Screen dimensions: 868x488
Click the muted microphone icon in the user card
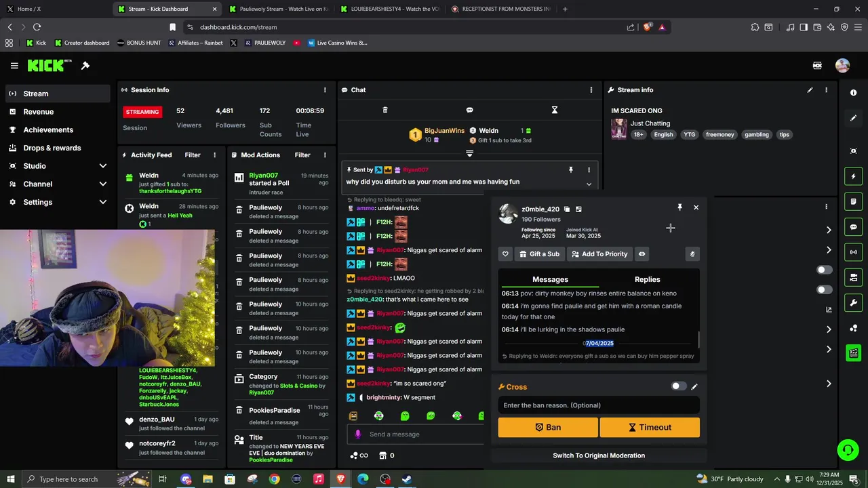tap(692, 254)
